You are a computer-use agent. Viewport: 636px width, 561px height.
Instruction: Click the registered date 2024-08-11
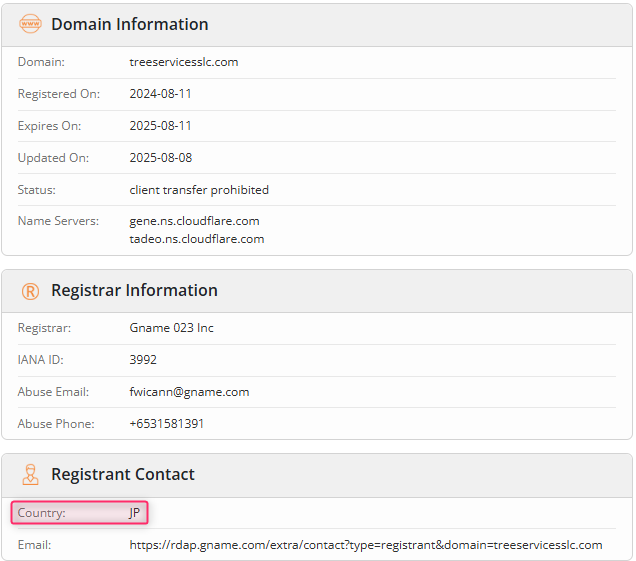click(x=161, y=94)
